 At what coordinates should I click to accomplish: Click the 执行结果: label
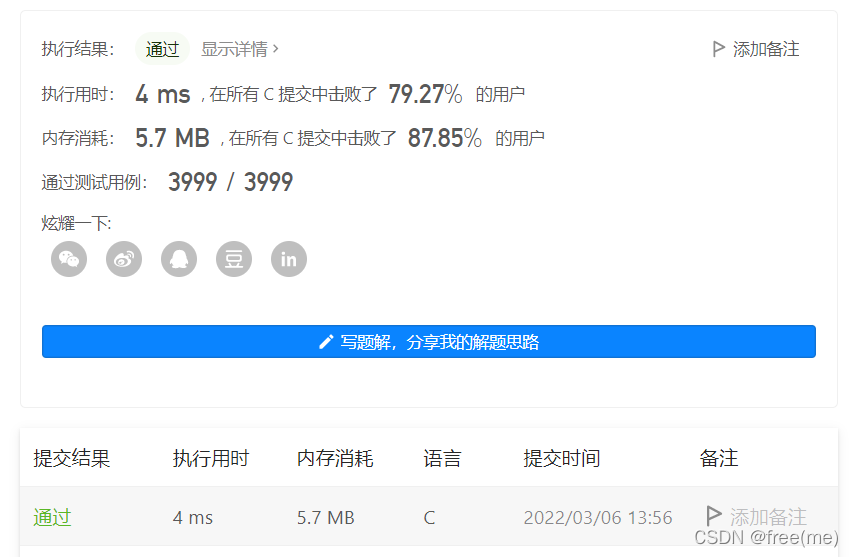tap(78, 49)
